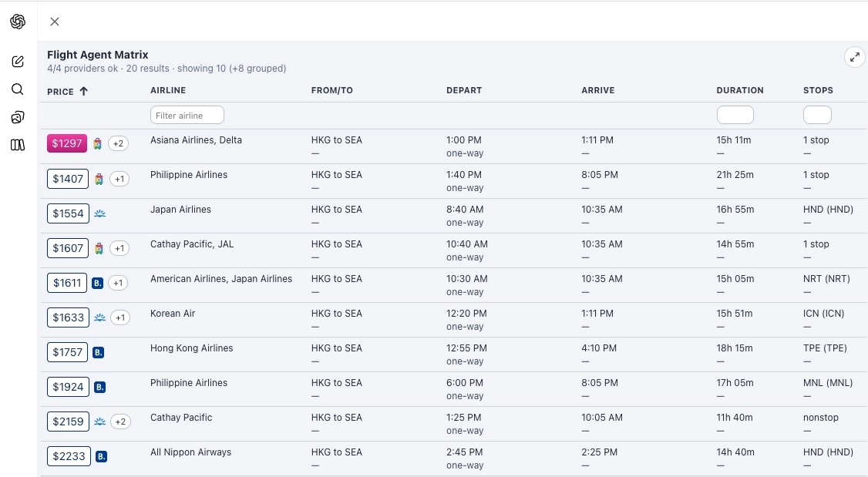Image resolution: width=868 pixels, height=477 pixels.
Task: Open the image library icon in the sidebar
Action: pos(17,117)
